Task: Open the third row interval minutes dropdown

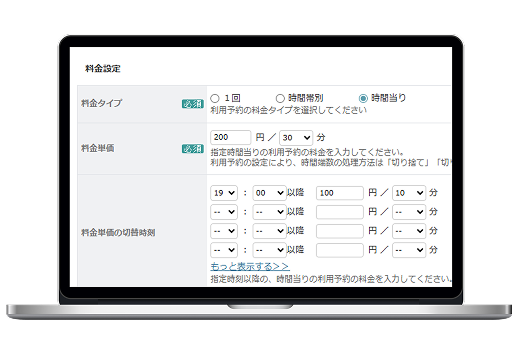Action: click(x=409, y=231)
